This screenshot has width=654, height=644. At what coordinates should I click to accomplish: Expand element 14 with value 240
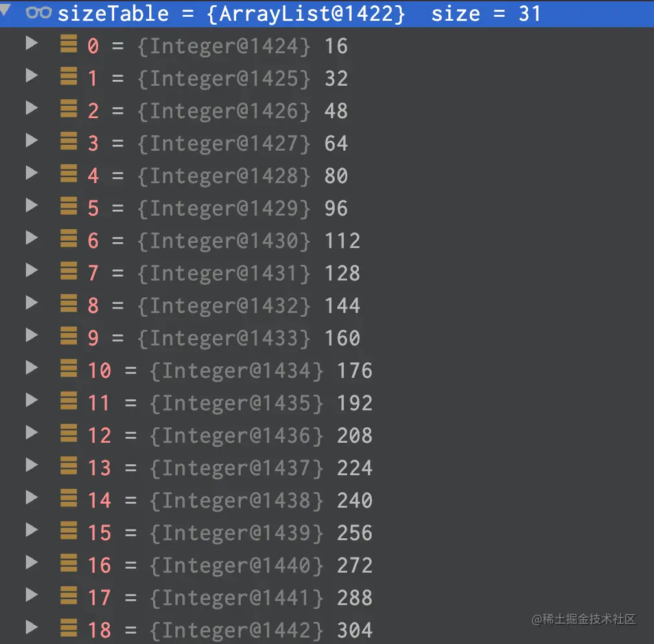(32, 497)
